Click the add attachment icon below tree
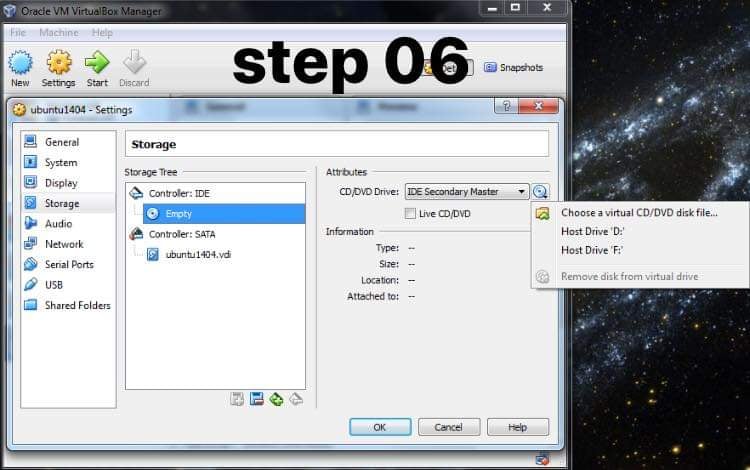This screenshot has width=750, height=470. click(x=237, y=399)
